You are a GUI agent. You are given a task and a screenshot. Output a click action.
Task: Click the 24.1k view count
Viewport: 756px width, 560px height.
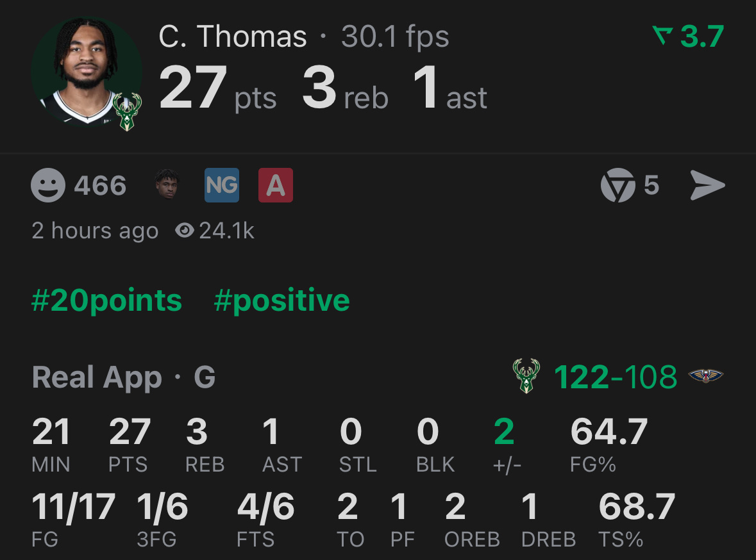click(x=226, y=231)
